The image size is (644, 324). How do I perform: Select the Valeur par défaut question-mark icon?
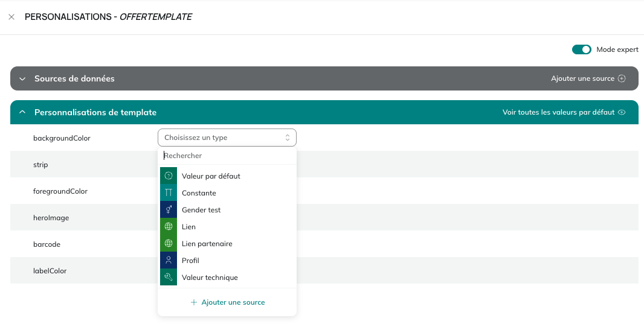[169, 176]
